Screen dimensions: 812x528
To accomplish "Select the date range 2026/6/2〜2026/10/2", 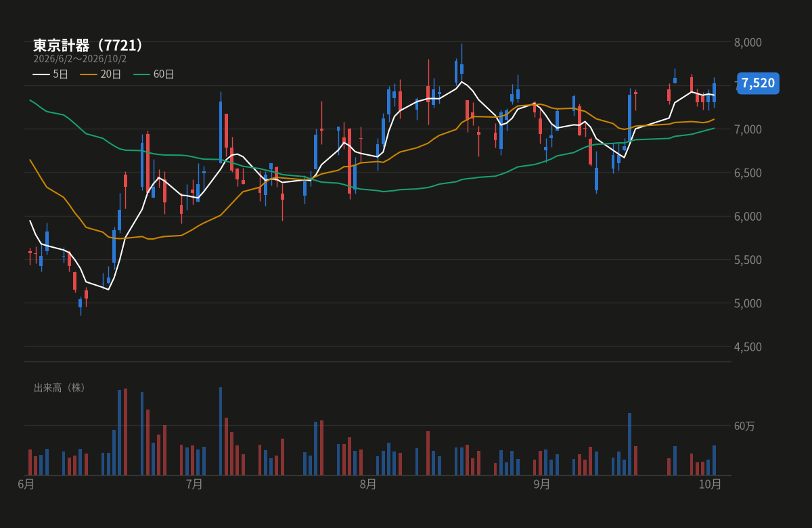I will (80, 59).
